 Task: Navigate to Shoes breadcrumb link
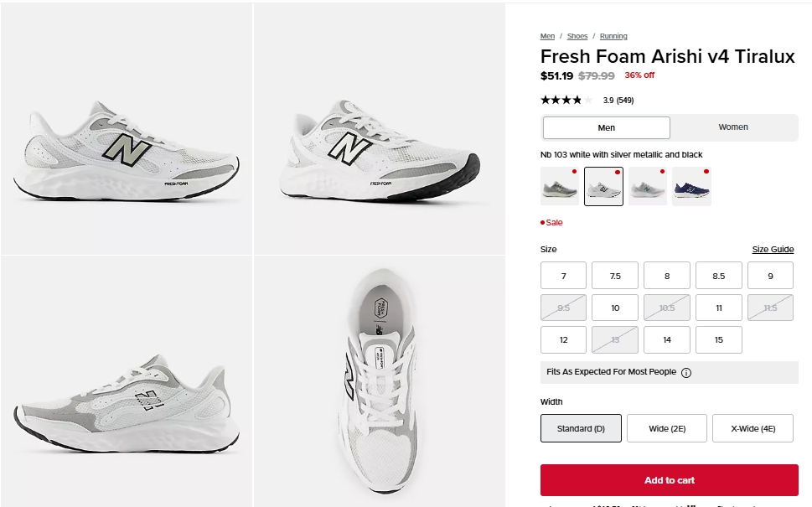point(577,36)
